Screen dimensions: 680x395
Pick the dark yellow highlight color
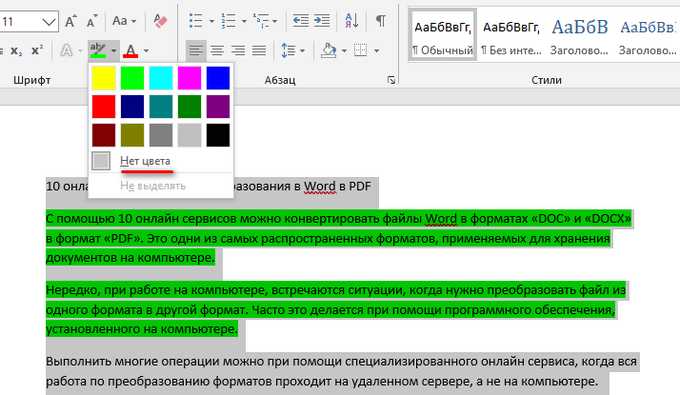[132, 135]
